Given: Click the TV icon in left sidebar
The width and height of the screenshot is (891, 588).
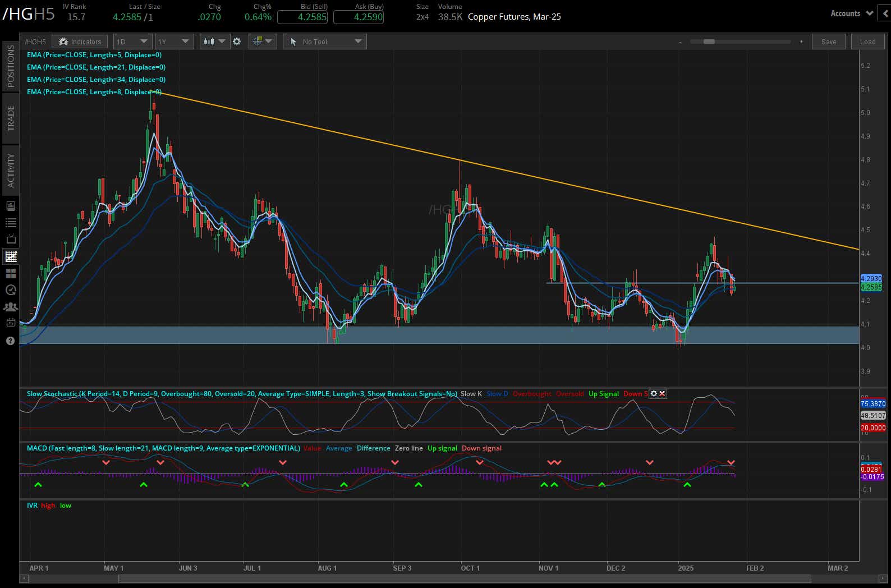Looking at the screenshot, I should pos(11,240).
